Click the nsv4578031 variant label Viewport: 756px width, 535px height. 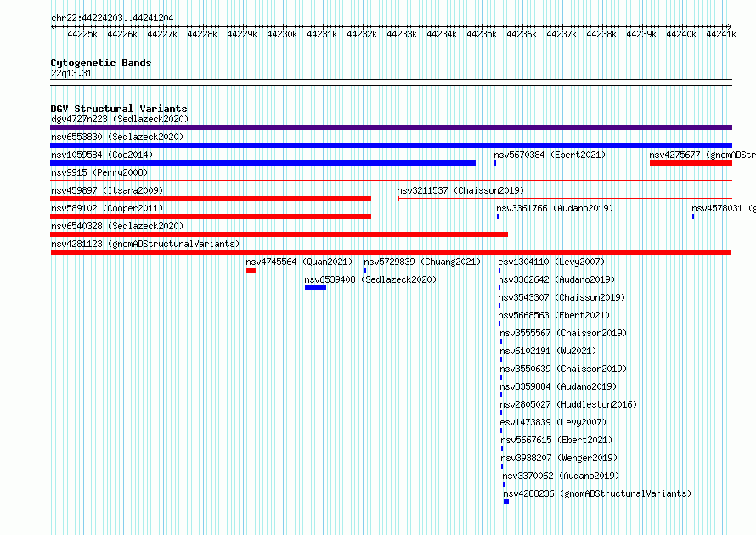click(x=724, y=208)
